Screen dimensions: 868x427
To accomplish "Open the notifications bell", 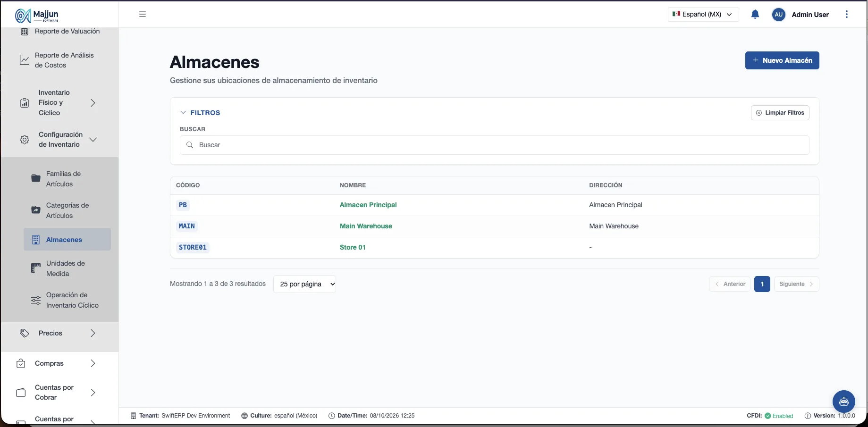I will pos(755,14).
